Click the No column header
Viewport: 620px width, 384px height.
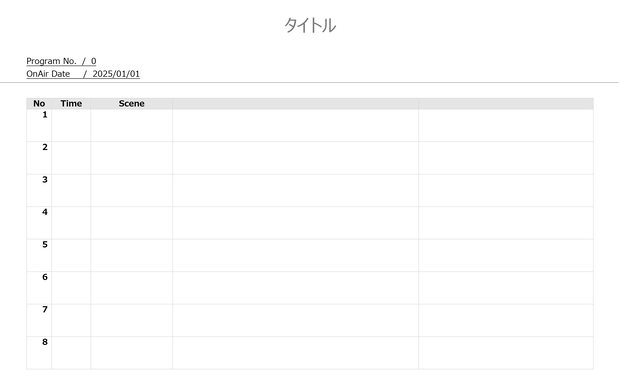[x=39, y=104]
